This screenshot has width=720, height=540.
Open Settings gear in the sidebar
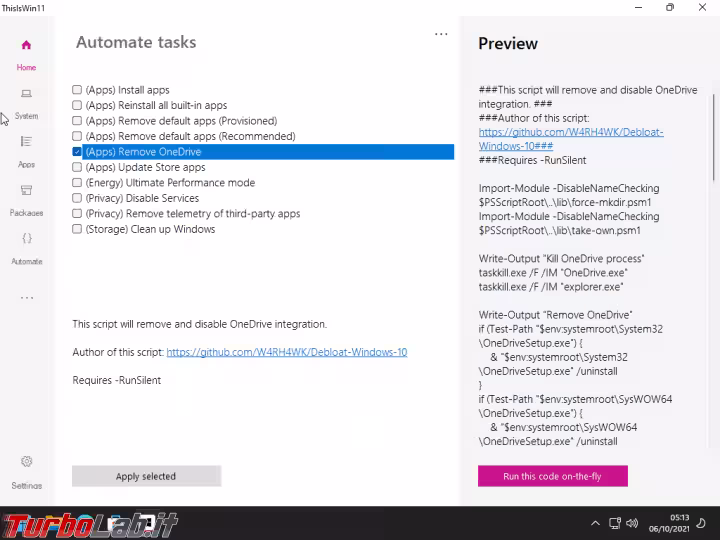27,461
